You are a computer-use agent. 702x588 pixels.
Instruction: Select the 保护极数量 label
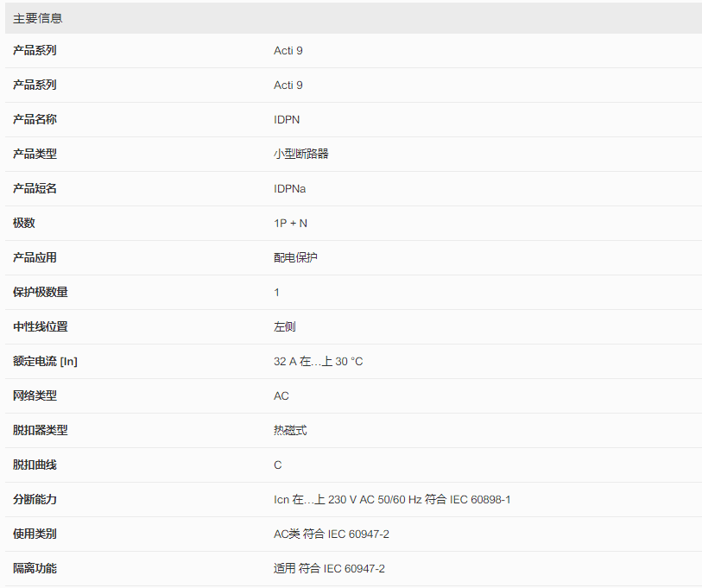point(41,292)
